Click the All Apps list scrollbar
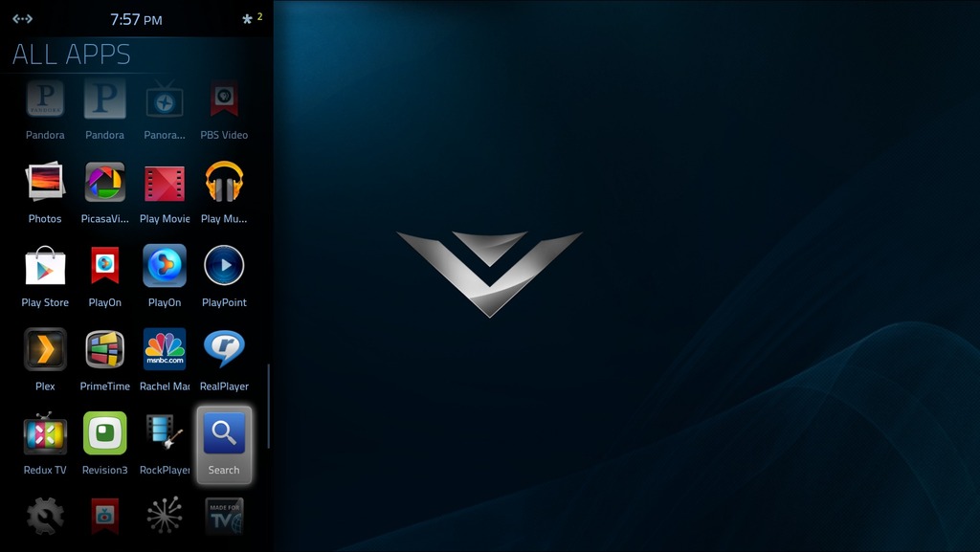Viewport: 980px width, 552px height. coord(269,406)
